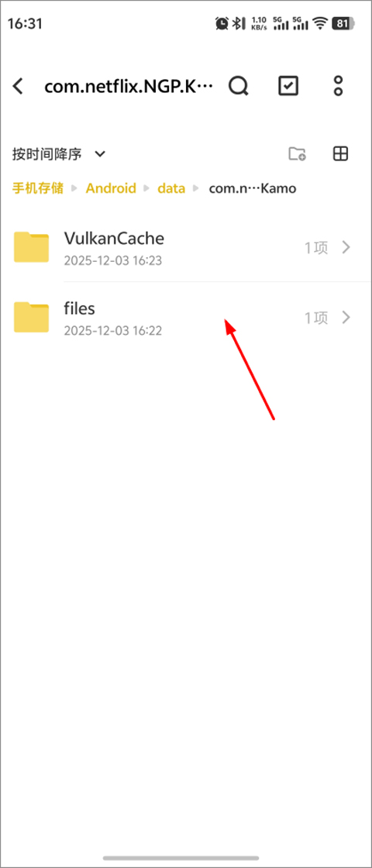Image resolution: width=372 pixels, height=868 pixels.
Task: Expand the 按时间降序 sort dropdown
Action: pos(59,154)
